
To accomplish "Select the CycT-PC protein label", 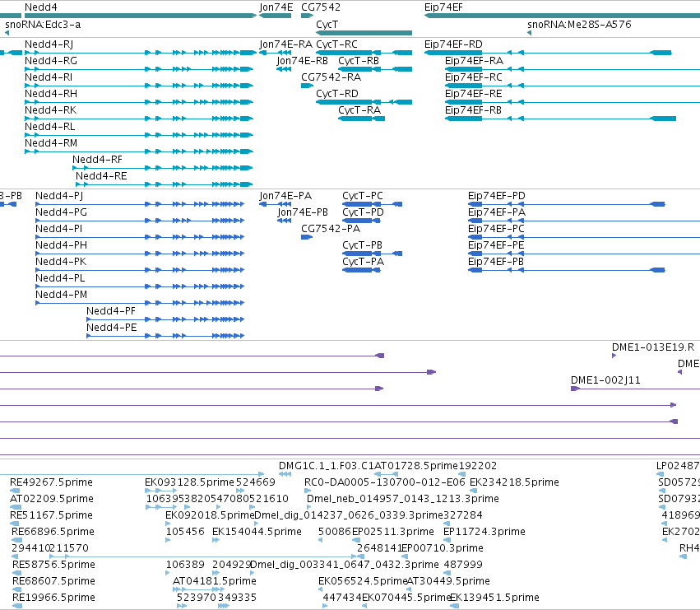I will (x=363, y=196).
